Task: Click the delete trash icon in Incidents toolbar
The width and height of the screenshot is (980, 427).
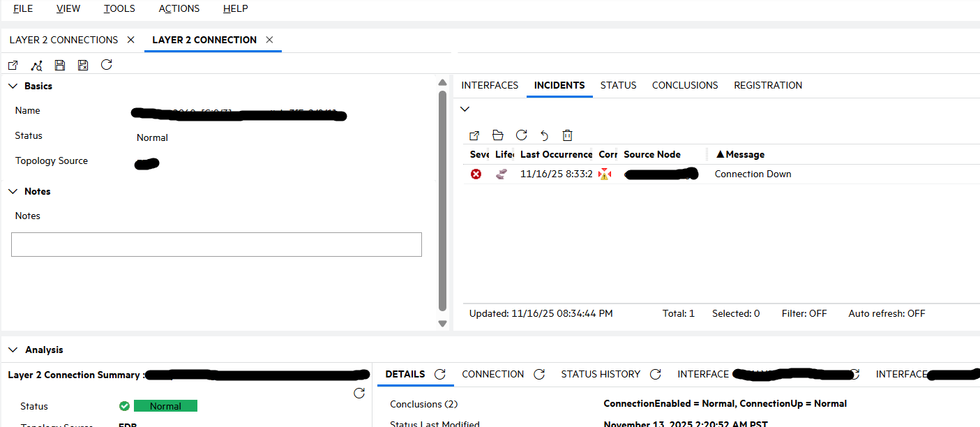Action: coord(568,135)
